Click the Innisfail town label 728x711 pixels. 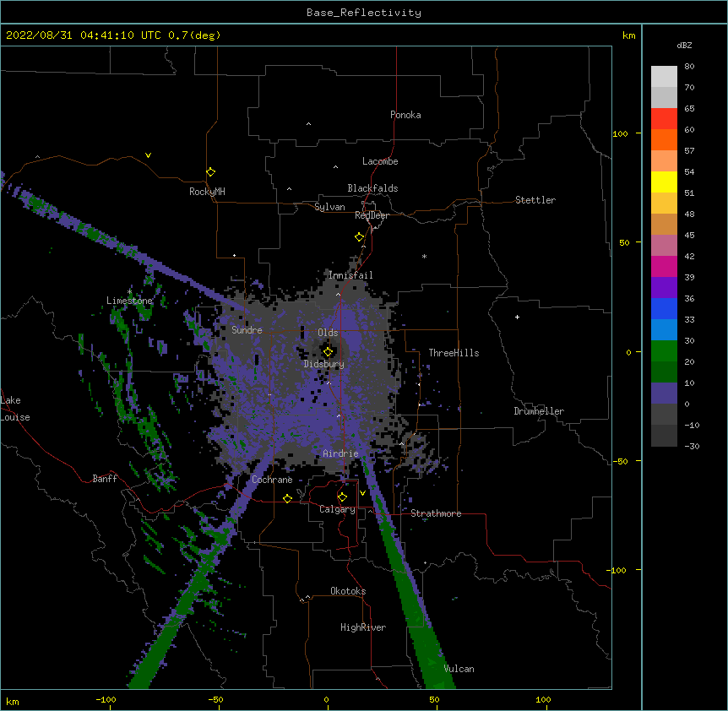point(350,275)
